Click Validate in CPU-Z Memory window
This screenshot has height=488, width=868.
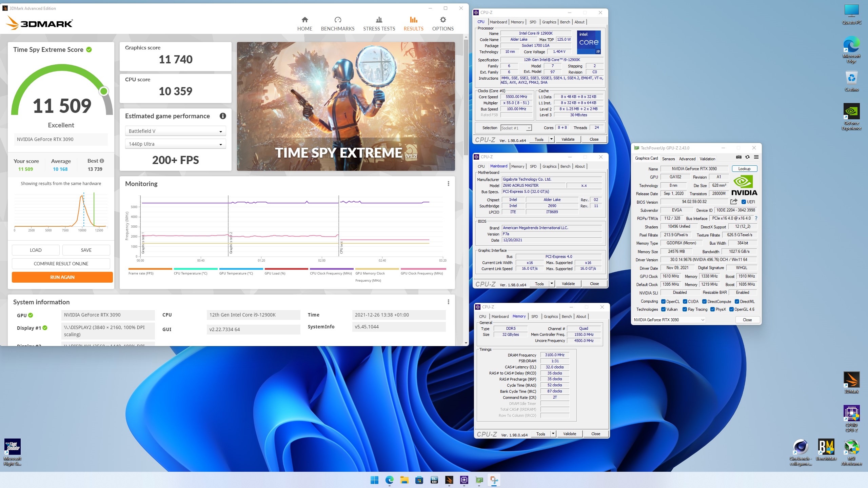coord(570,434)
